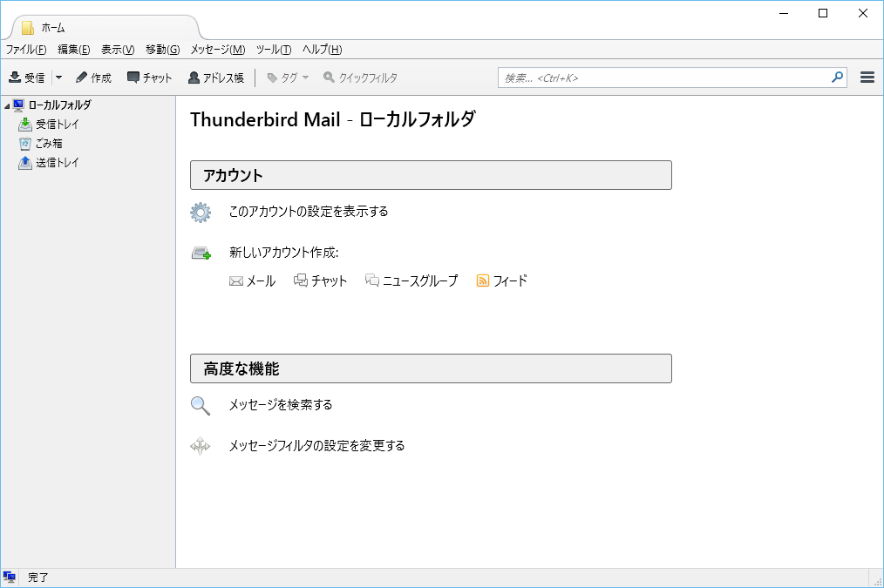
Task: Open the ファイル(F) menu
Action: 26,50
